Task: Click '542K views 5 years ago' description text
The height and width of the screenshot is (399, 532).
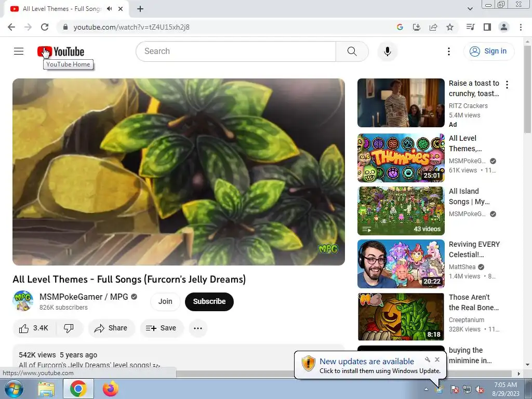Action: [58, 355]
